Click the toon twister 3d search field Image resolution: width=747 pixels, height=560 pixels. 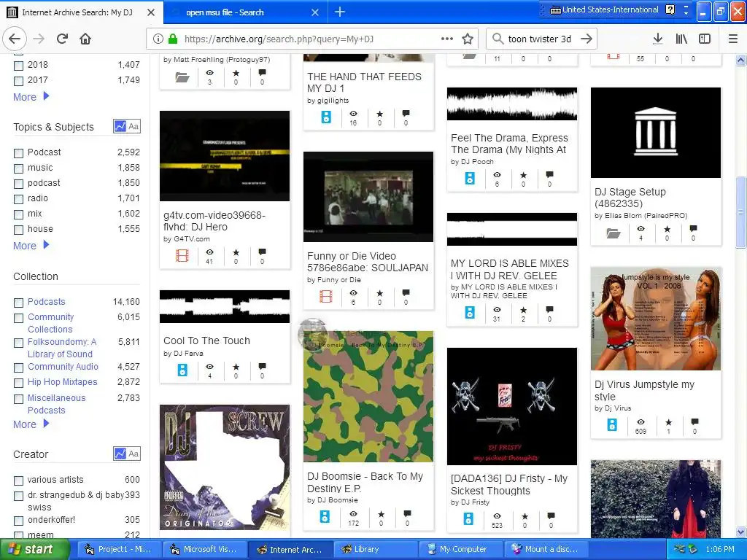pyautogui.click(x=539, y=39)
